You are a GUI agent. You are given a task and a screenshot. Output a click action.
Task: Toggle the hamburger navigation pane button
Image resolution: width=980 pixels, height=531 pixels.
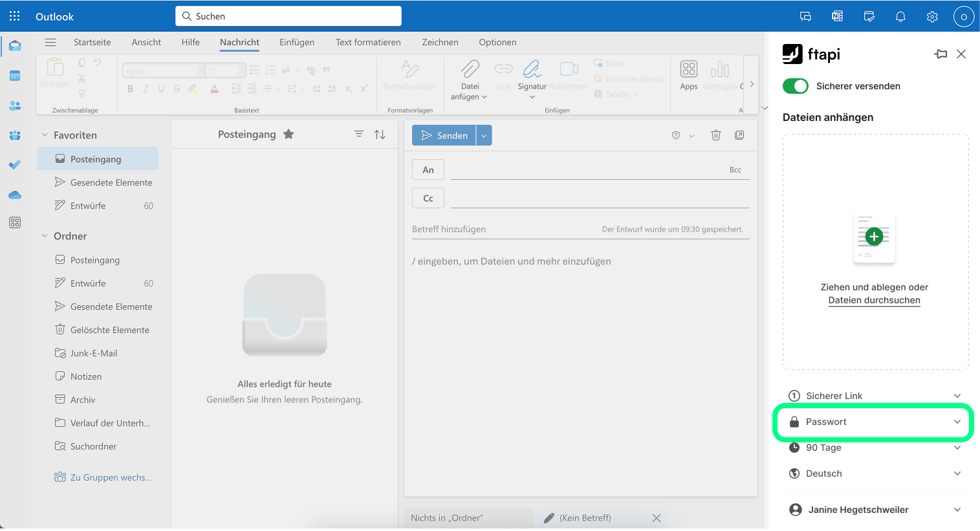coord(50,43)
